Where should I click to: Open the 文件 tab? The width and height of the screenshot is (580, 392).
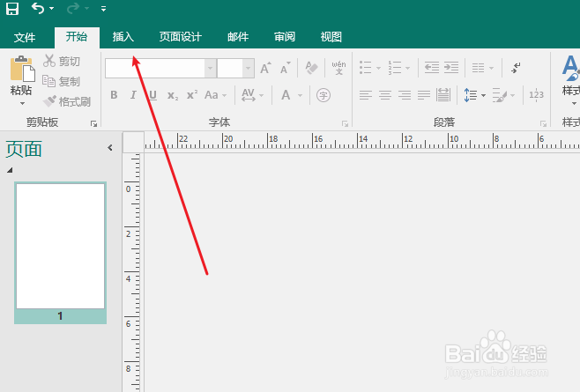(25, 37)
